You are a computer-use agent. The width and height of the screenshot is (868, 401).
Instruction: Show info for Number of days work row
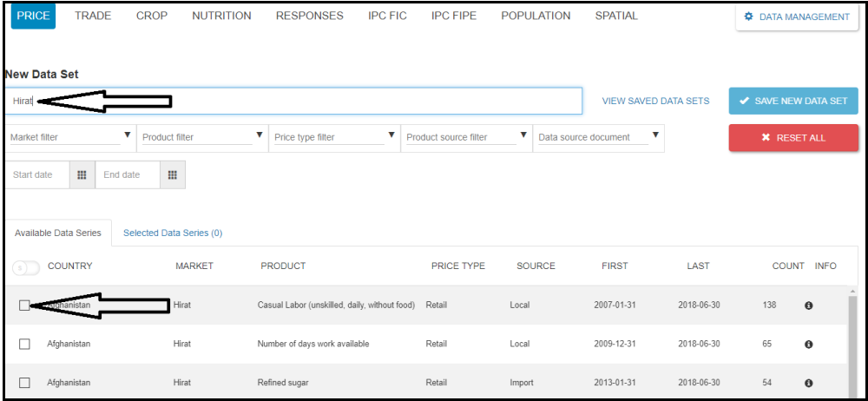point(808,345)
